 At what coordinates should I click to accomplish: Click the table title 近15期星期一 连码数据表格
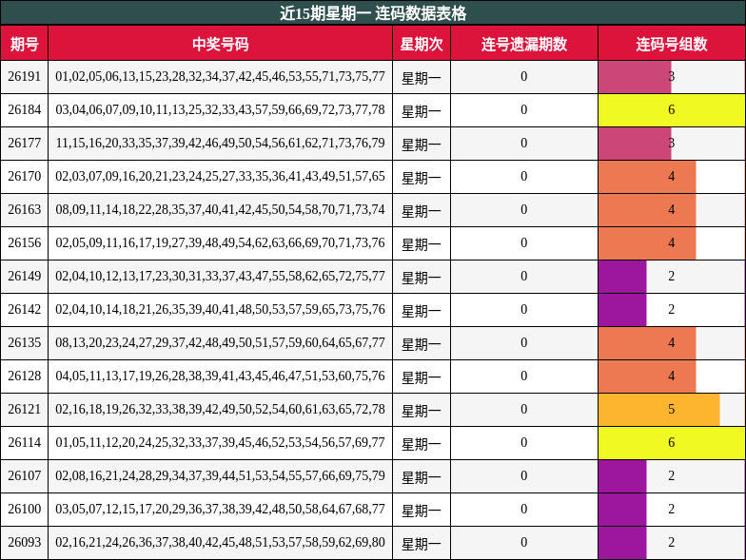tap(373, 13)
